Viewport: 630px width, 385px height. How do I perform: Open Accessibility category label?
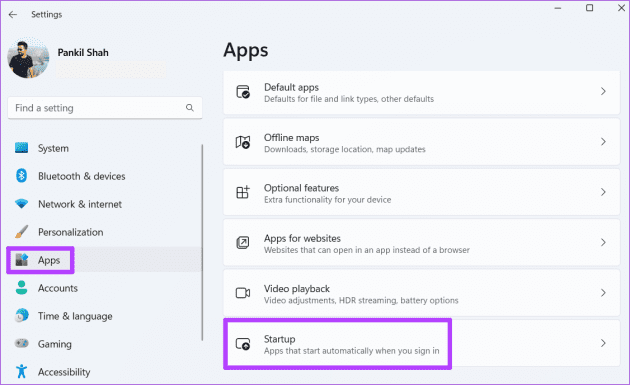64,372
